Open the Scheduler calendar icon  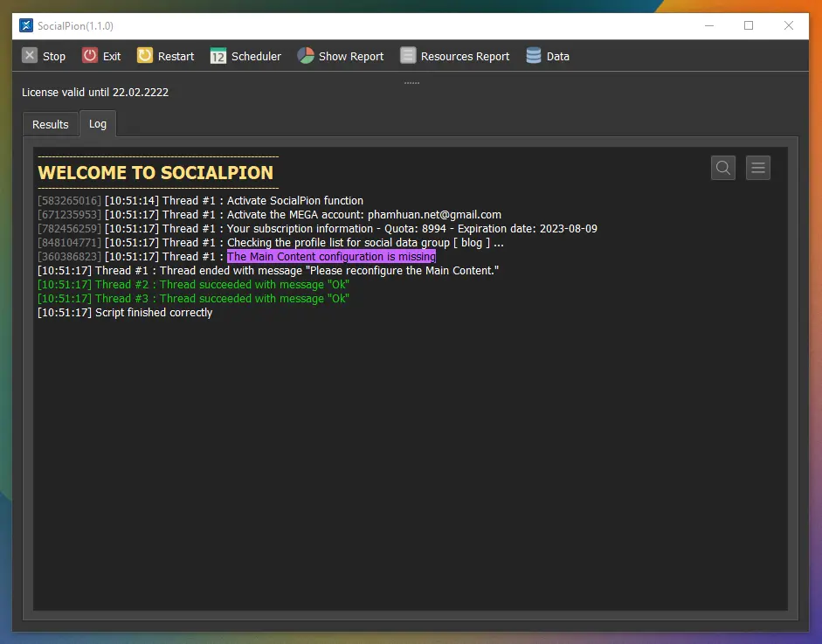pos(218,56)
